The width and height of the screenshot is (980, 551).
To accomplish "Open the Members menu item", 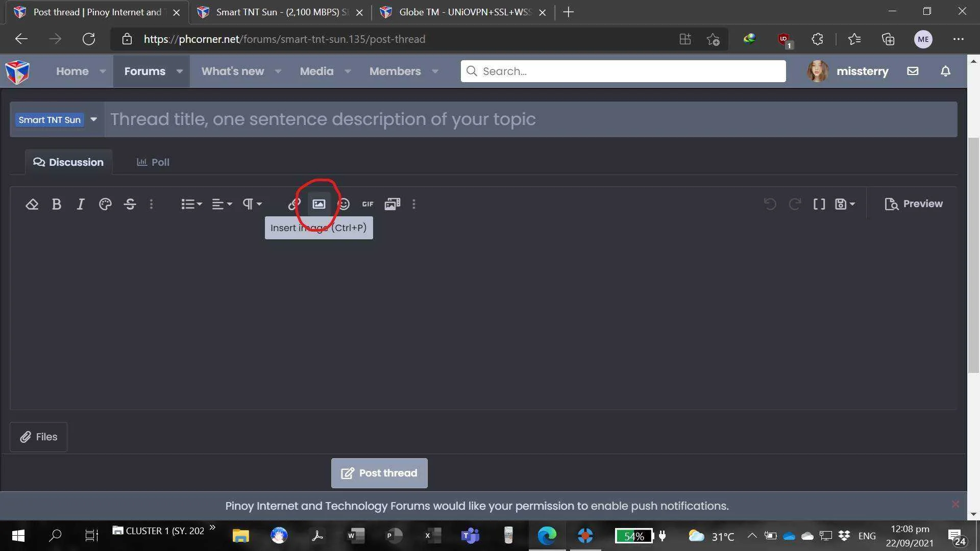I will click(395, 71).
